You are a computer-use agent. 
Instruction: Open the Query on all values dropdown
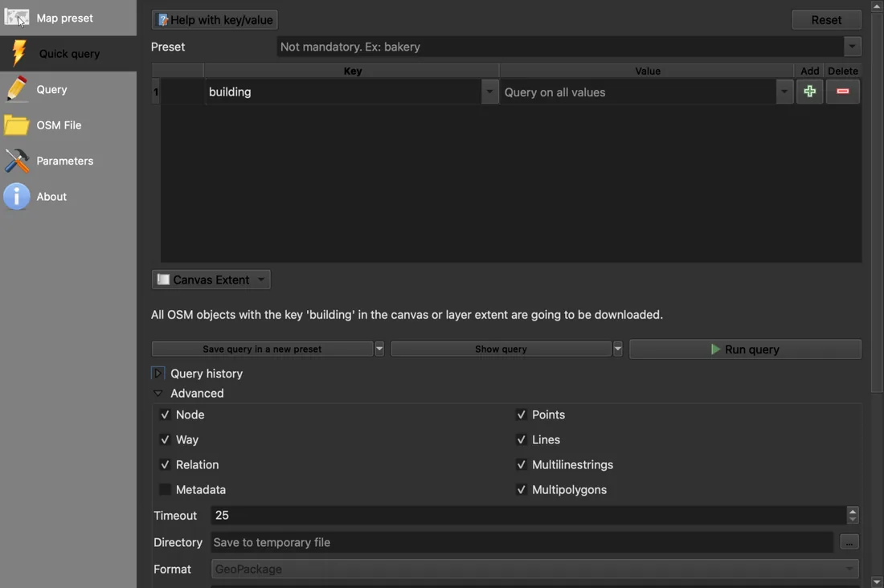point(784,92)
